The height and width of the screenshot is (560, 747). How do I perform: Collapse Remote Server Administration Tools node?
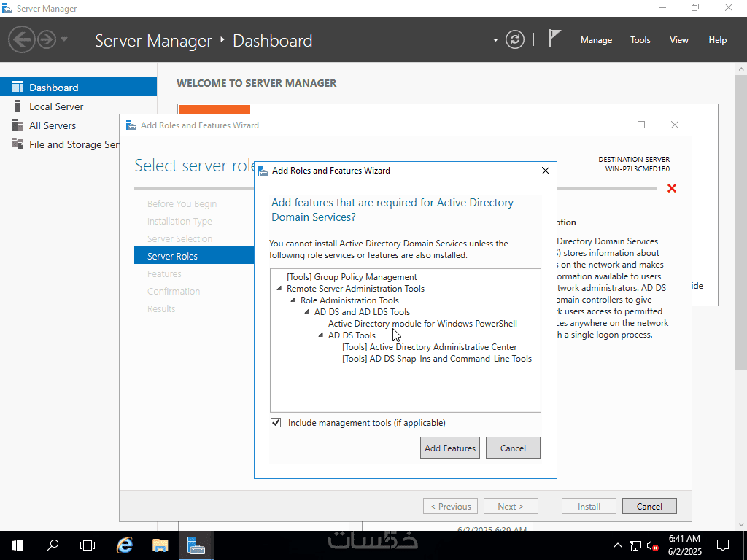click(279, 288)
